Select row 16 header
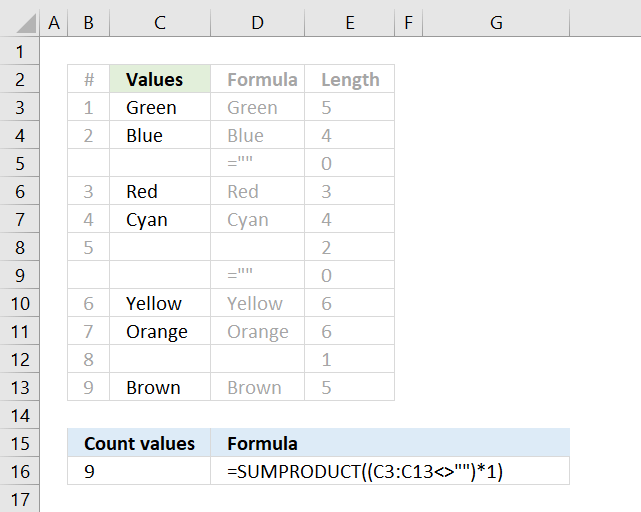Screen dimensions: 641x512 19,471
